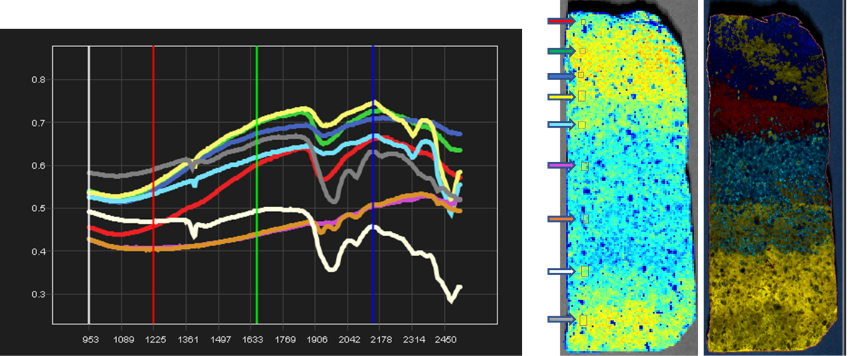Click the purple arrow sample marker
The width and height of the screenshot is (868, 356).
pos(561,166)
